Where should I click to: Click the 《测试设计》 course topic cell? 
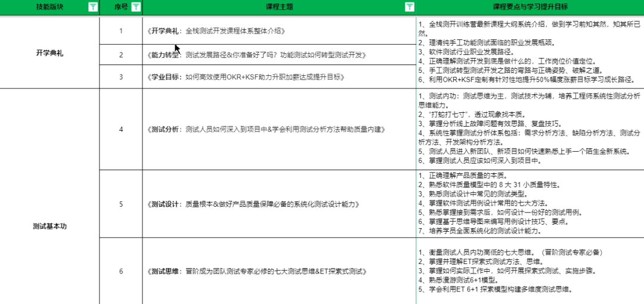coord(279,204)
